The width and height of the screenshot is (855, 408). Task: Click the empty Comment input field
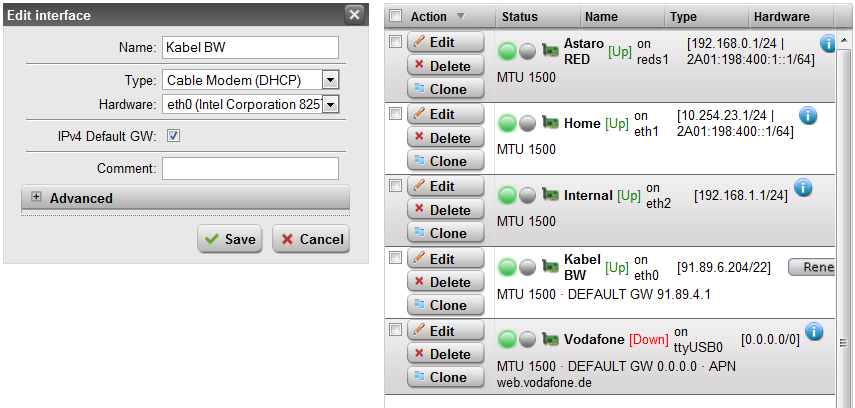click(250, 169)
